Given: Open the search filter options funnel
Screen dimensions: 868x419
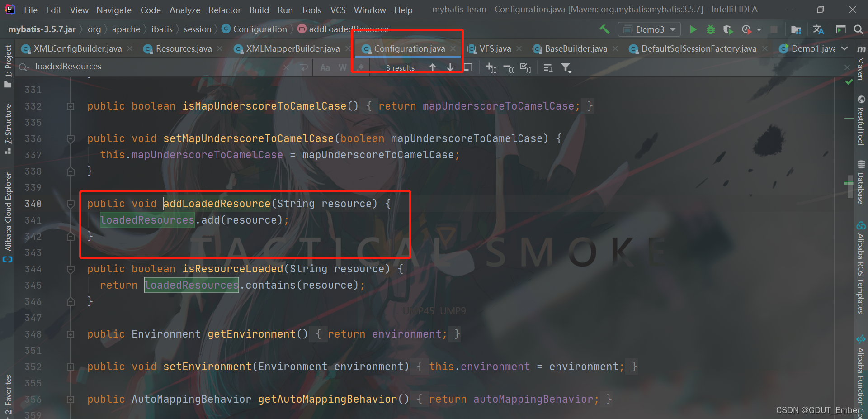Looking at the screenshot, I should pos(566,68).
